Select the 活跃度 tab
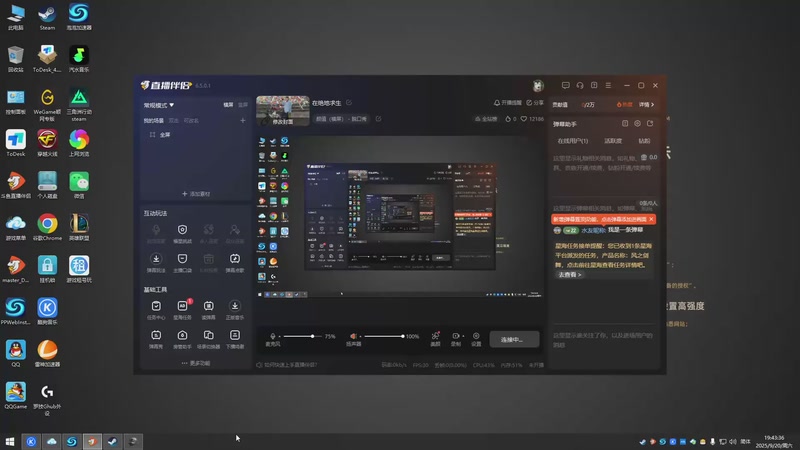Screen dimensions: 800x450 pyautogui.click(x=613, y=141)
